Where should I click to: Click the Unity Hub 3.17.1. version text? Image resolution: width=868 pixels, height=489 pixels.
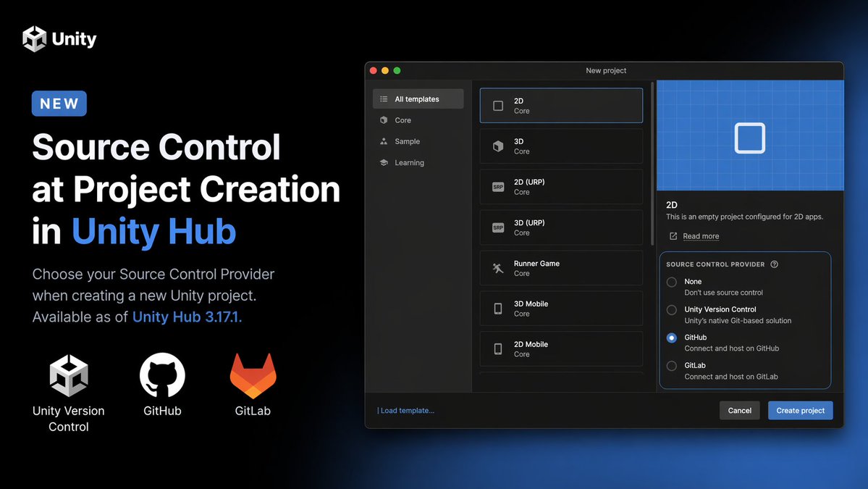[187, 317]
